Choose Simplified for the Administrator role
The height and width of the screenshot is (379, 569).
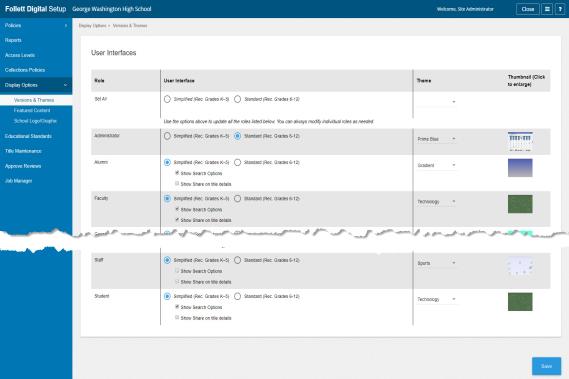pos(167,136)
